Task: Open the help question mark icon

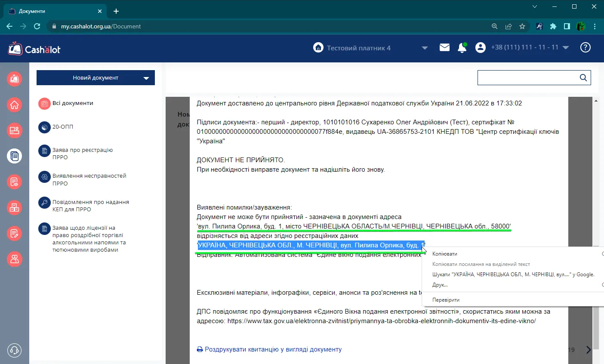Action: (x=585, y=47)
